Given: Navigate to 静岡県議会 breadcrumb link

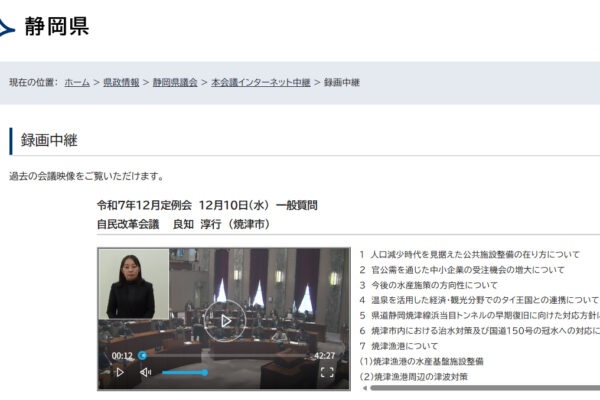Looking at the screenshot, I should tap(175, 82).
